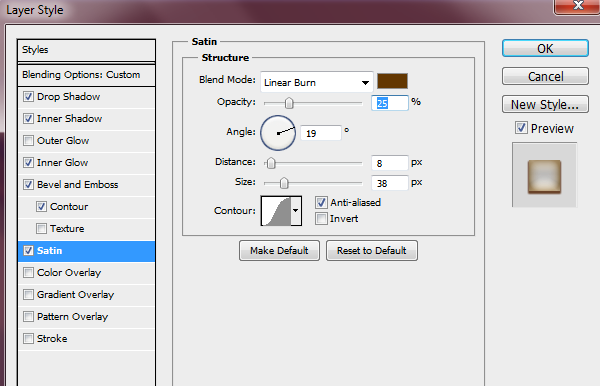Toggle the Preview checkbox

click(x=521, y=128)
